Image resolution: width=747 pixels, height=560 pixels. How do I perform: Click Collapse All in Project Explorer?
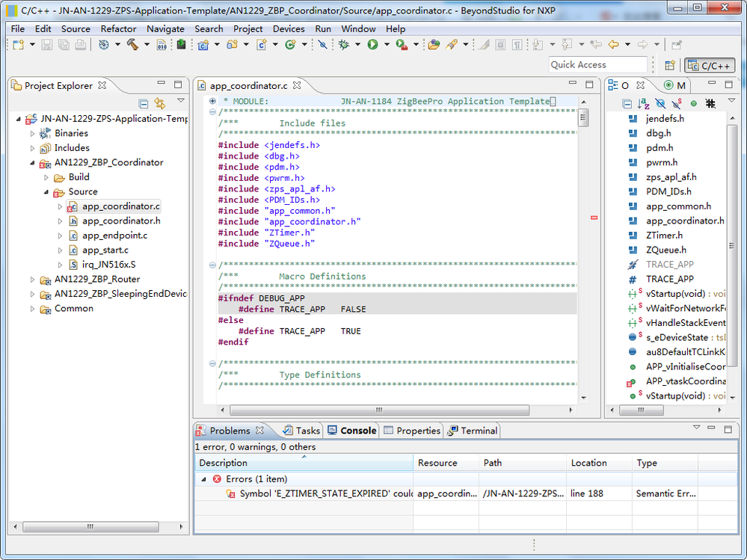pyautogui.click(x=144, y=103)
